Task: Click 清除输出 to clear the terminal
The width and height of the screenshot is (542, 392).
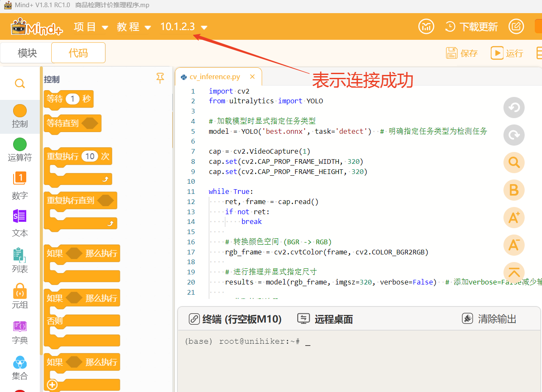Action: (489, 319)
